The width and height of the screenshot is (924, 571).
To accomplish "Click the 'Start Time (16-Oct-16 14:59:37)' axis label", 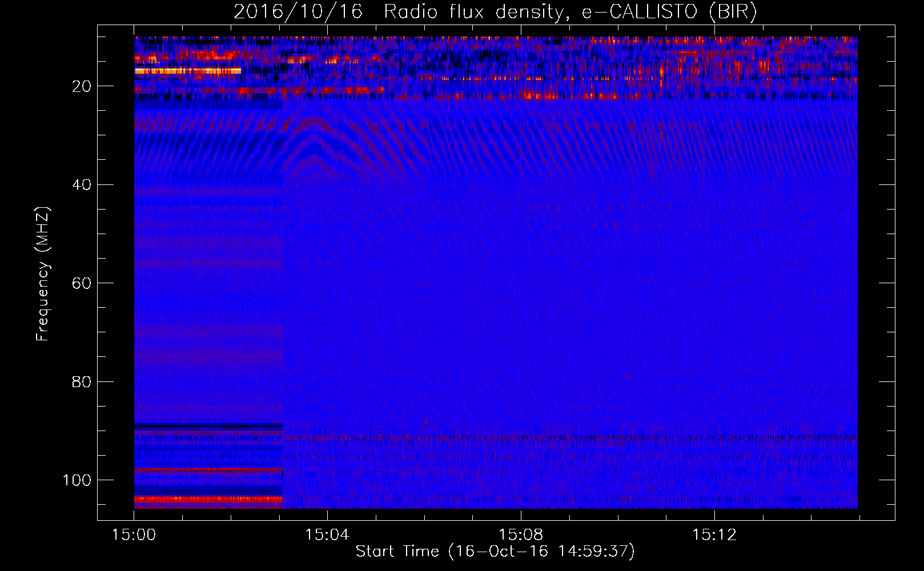I will 495,552.
